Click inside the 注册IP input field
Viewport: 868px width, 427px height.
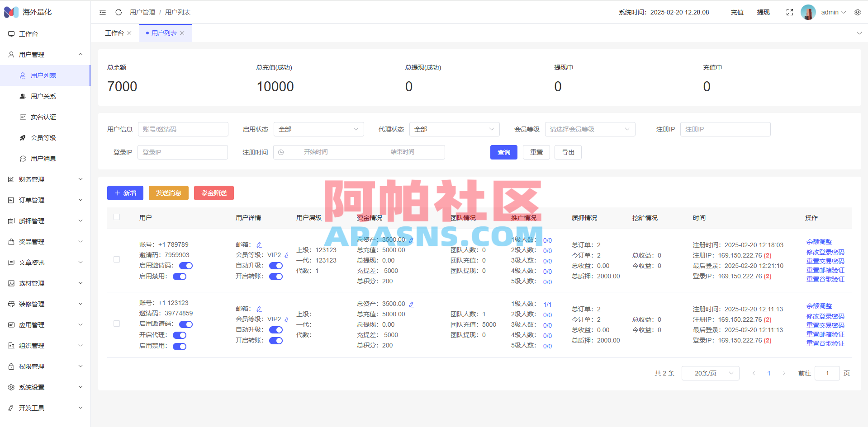coord(725,129)
